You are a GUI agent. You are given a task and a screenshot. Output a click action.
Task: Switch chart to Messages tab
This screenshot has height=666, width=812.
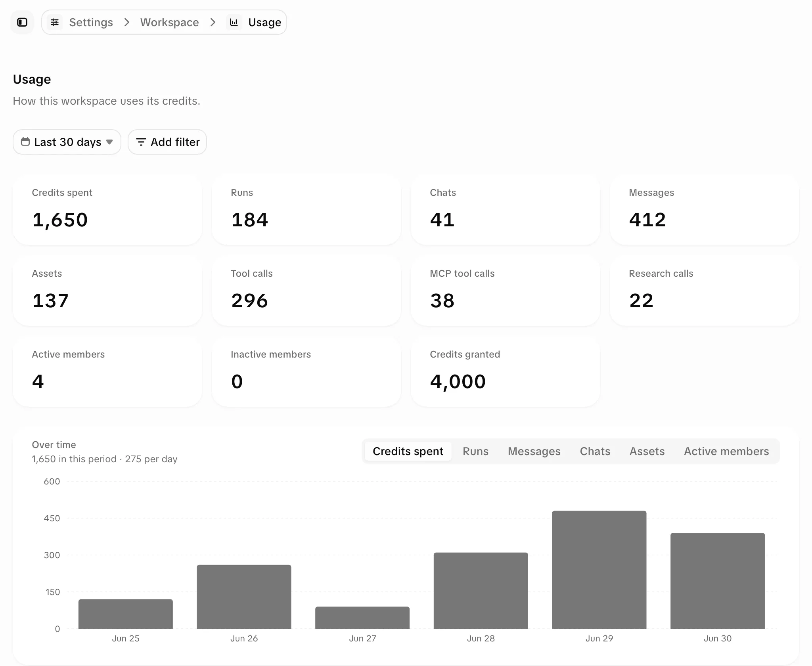534,451
